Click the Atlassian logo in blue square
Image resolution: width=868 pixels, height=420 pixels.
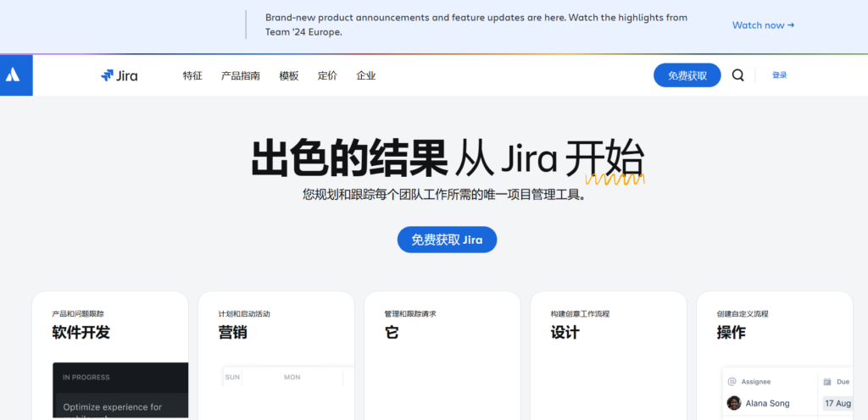coord(14,75)
